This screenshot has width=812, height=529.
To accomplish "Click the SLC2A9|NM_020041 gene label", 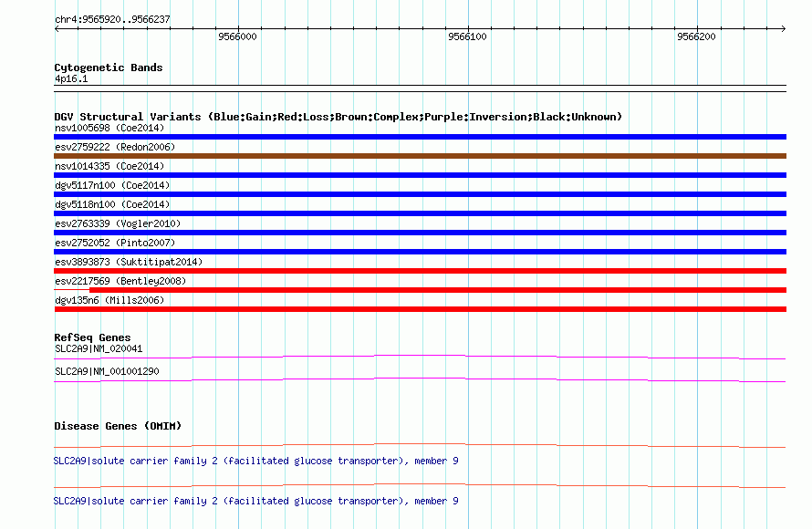I will (x=99, y=349).
